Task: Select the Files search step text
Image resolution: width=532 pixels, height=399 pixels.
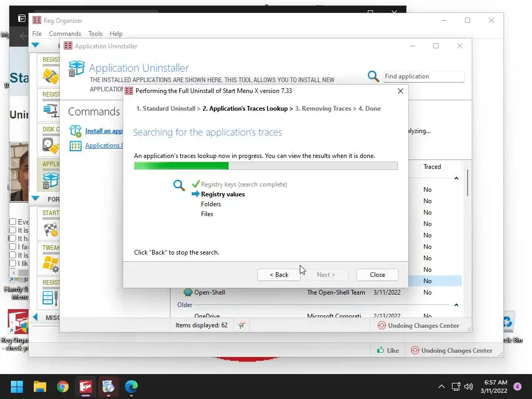Action: pyautogui.click(x=207, y=214)
